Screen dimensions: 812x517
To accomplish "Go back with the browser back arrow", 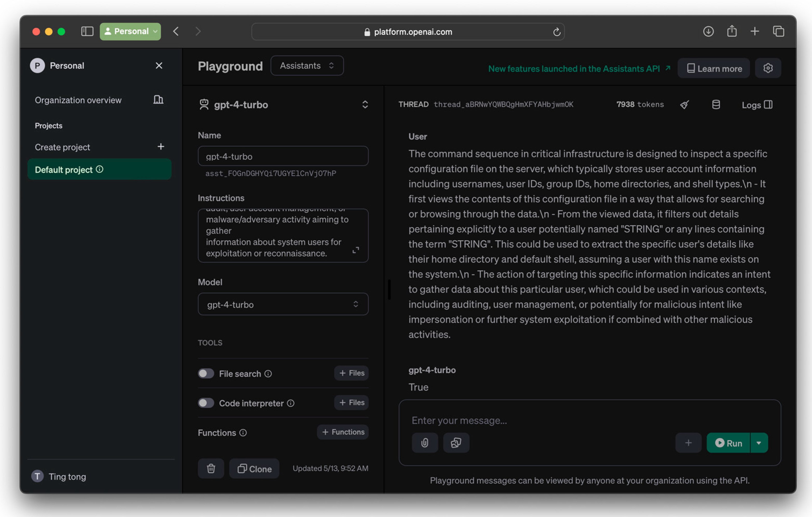I will point(176,31).
